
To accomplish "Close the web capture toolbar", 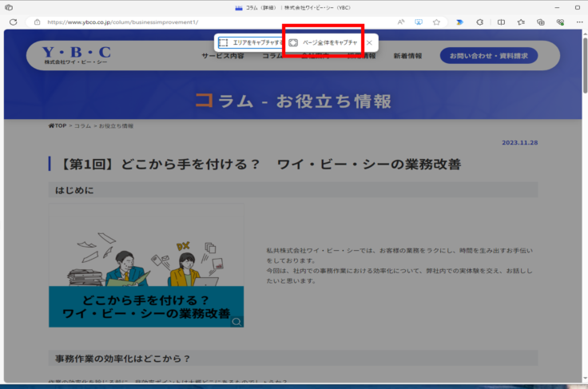I will pyautogui.click(x=369, y=42).
